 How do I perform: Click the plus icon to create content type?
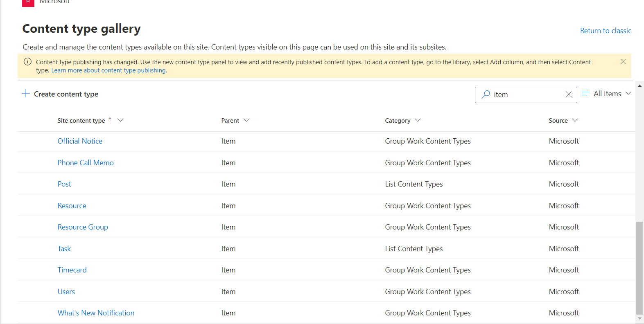tap(26, 94)
